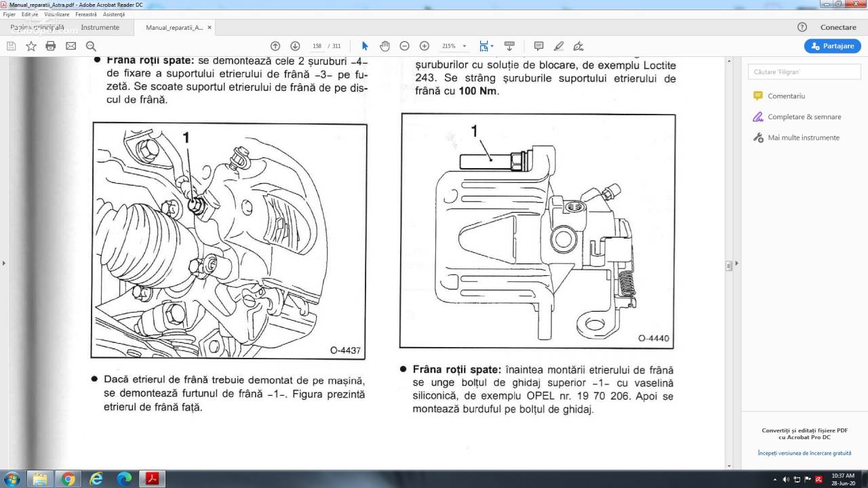Go to previous page arrow
This screenshot has height=488, width=868.
[x=275, y=46]
